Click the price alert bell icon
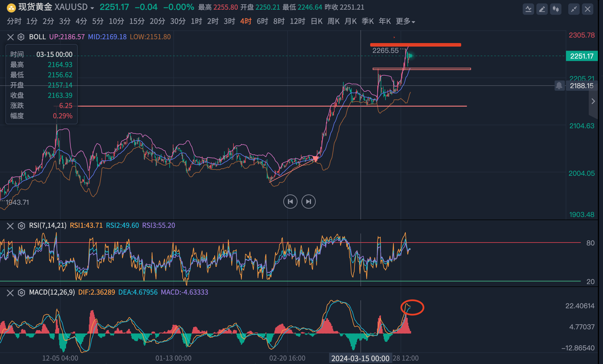603x364 pixels. point(559,86)
